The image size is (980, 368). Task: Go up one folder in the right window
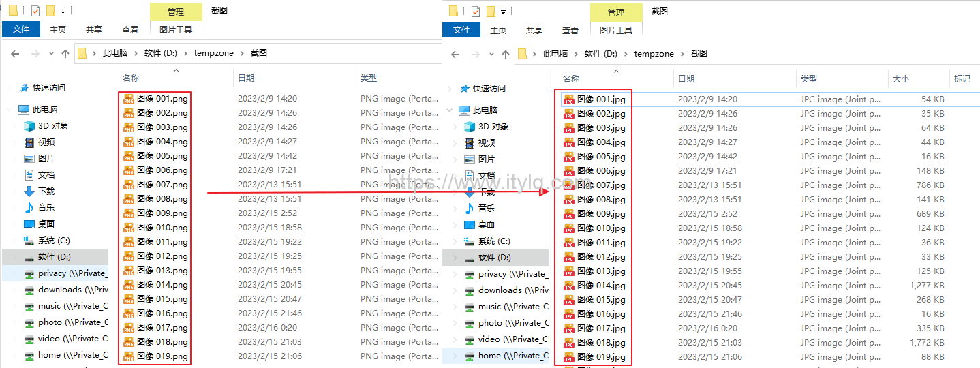coord(506,55)
